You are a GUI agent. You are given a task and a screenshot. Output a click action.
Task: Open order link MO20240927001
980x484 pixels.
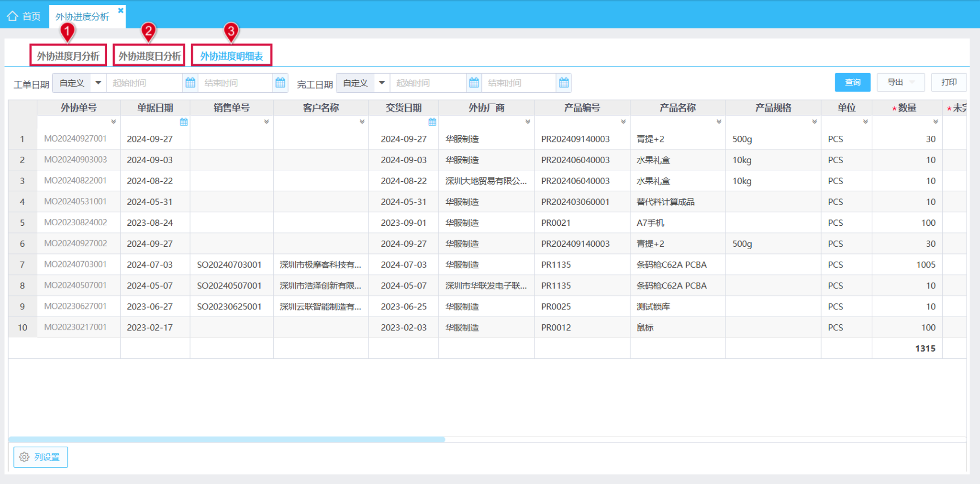coord(75,139)
